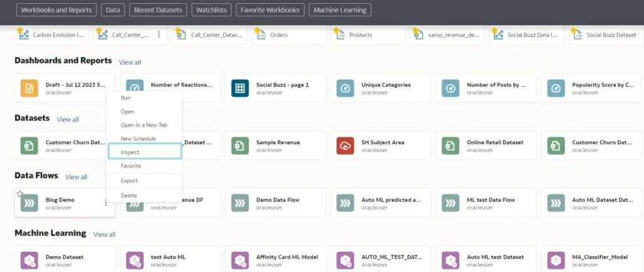Click the Draft workbook orange icon

coord(30,88)
